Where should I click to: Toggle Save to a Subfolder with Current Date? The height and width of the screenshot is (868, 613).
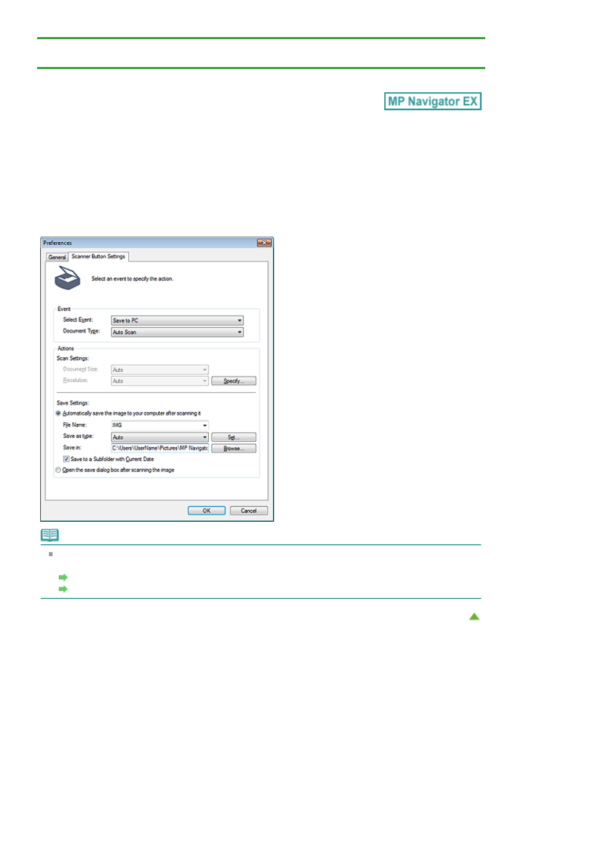pyautogui.click(x=66, y=459)
